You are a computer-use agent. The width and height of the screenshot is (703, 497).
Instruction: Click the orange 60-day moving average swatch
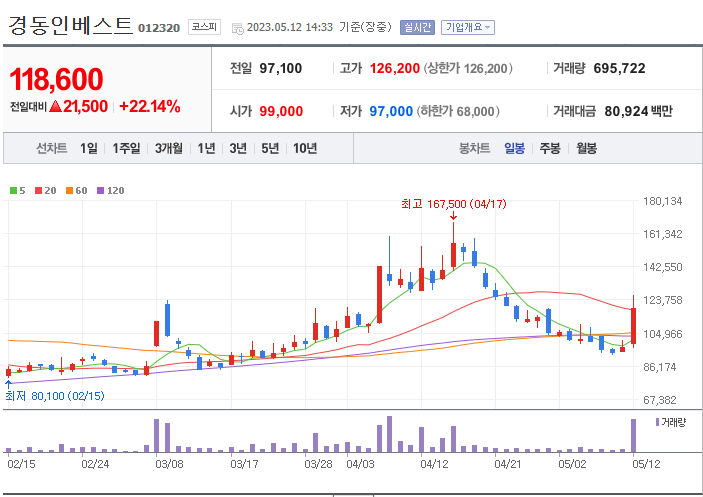tap(69, 191)
